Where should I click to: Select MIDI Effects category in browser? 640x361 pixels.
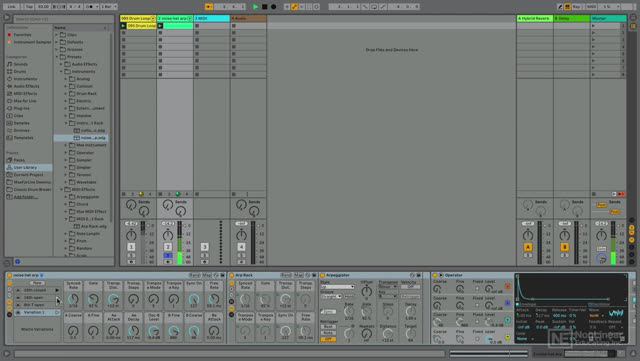pos(25,94)
